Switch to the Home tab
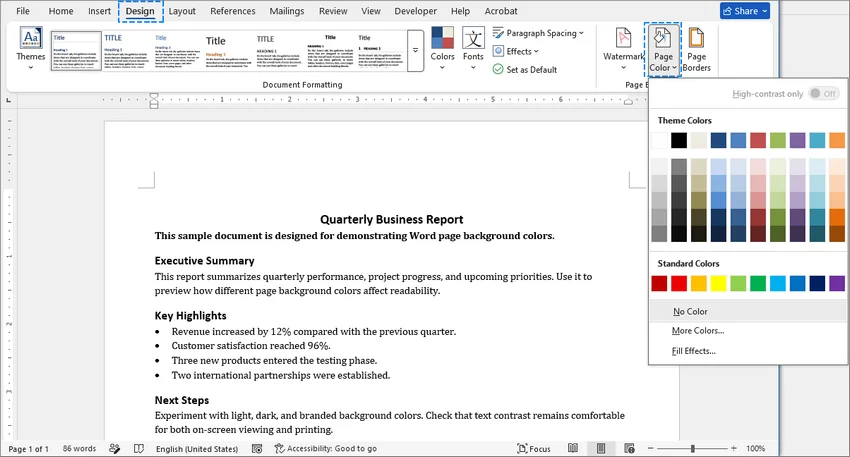The width and height of the screenshot is (850, 457). [61, 11]
